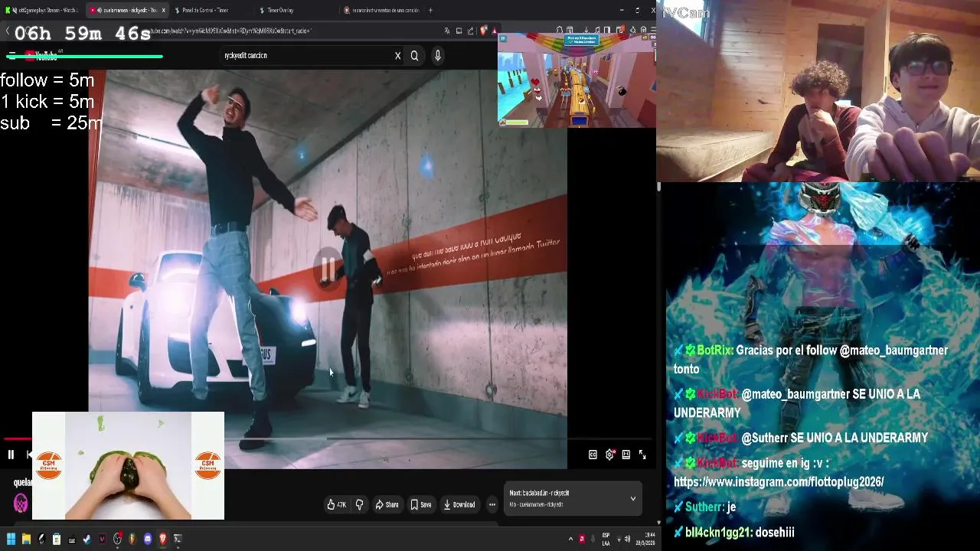Launch Steam from the taskbar
This screenshot has height=551, width=980.
pos(87,539)
